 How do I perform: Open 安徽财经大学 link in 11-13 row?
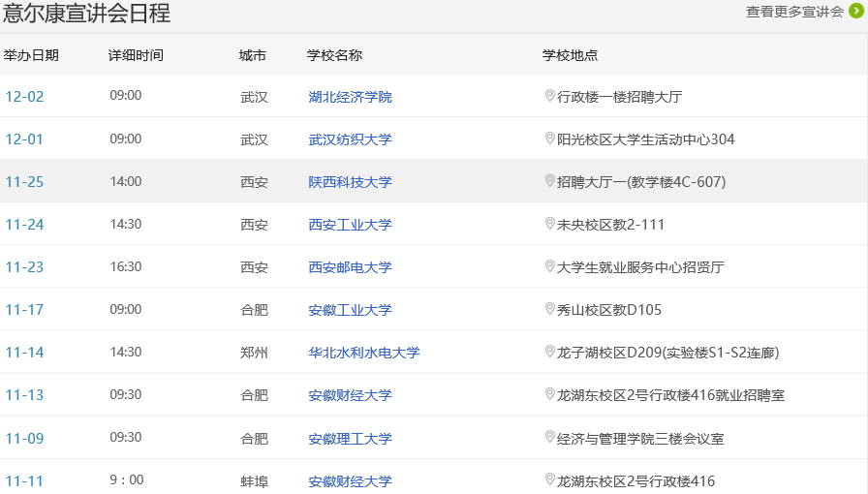point(350,395)
